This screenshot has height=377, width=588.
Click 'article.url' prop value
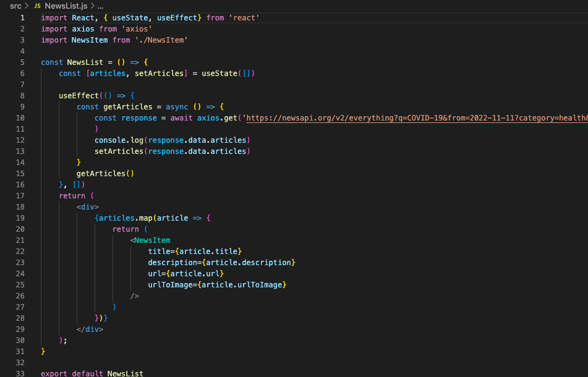195,274
